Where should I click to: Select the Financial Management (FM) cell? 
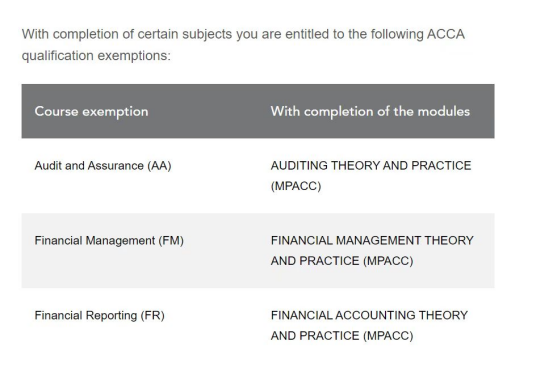[109, 241]
